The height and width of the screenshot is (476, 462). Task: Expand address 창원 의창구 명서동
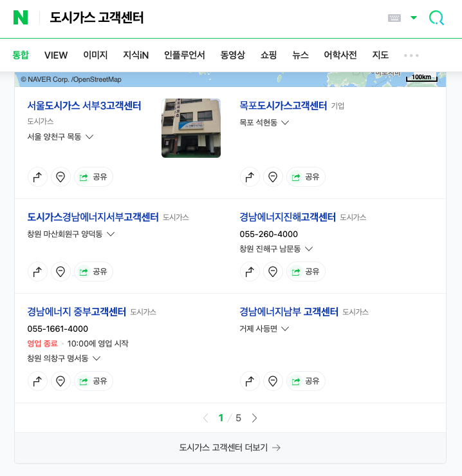click(x=64, y=359)
